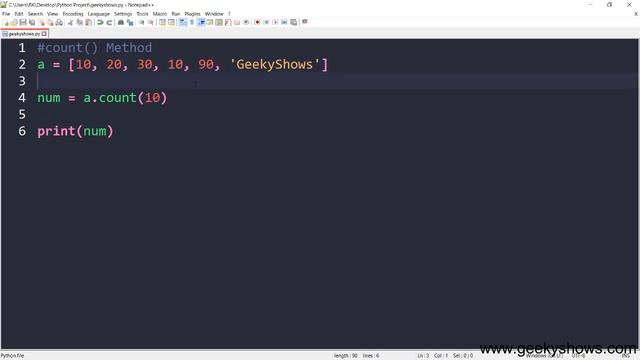640x360 pixels.
Task: Open the Language menu
Action: tap(98, 14)
